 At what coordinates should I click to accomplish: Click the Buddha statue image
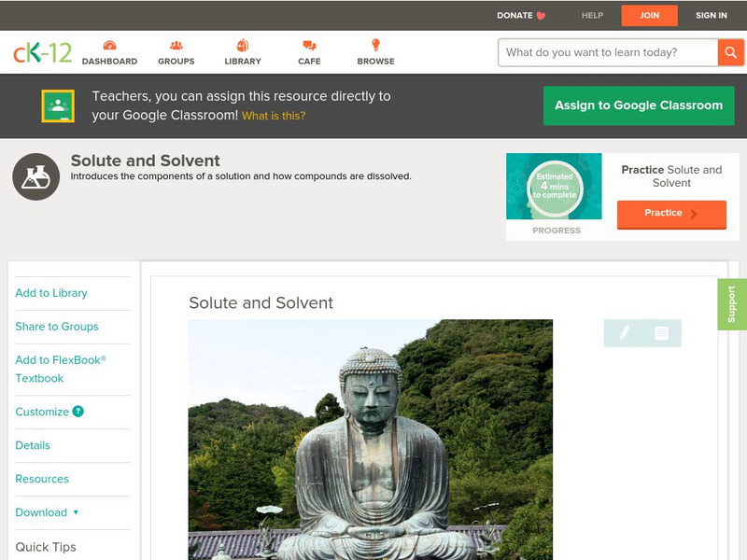point(371,440)
